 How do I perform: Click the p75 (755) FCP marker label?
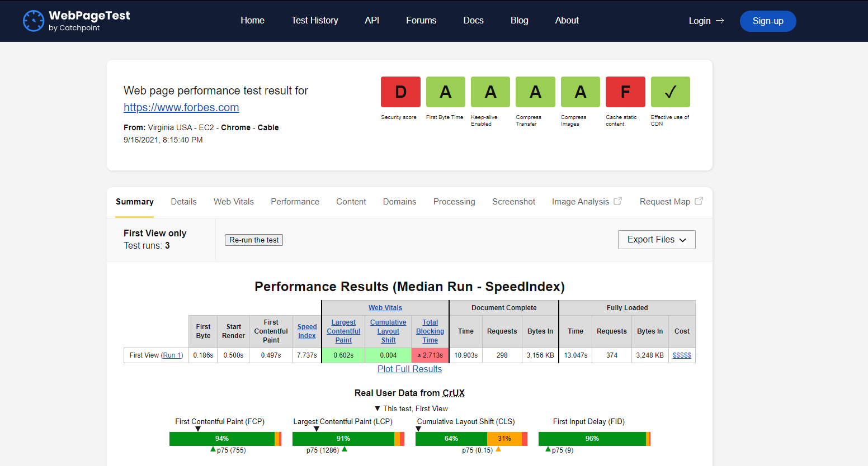231,450
